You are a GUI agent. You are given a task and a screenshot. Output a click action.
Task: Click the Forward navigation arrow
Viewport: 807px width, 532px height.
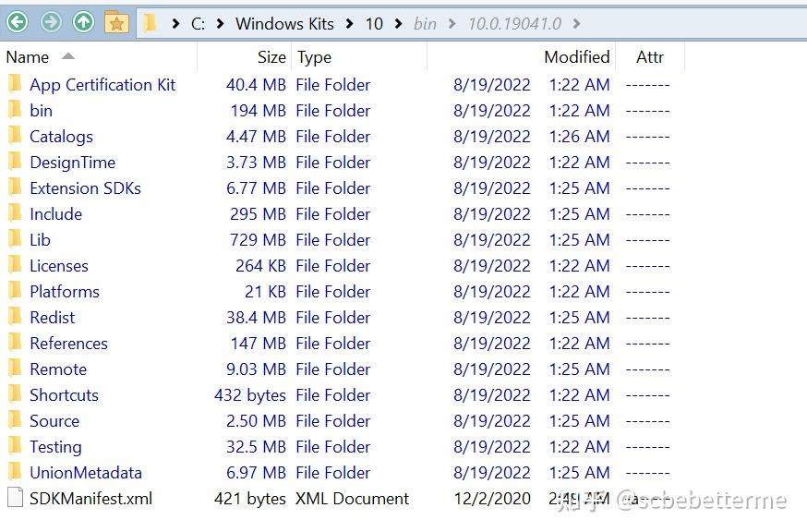coord(51,22)
